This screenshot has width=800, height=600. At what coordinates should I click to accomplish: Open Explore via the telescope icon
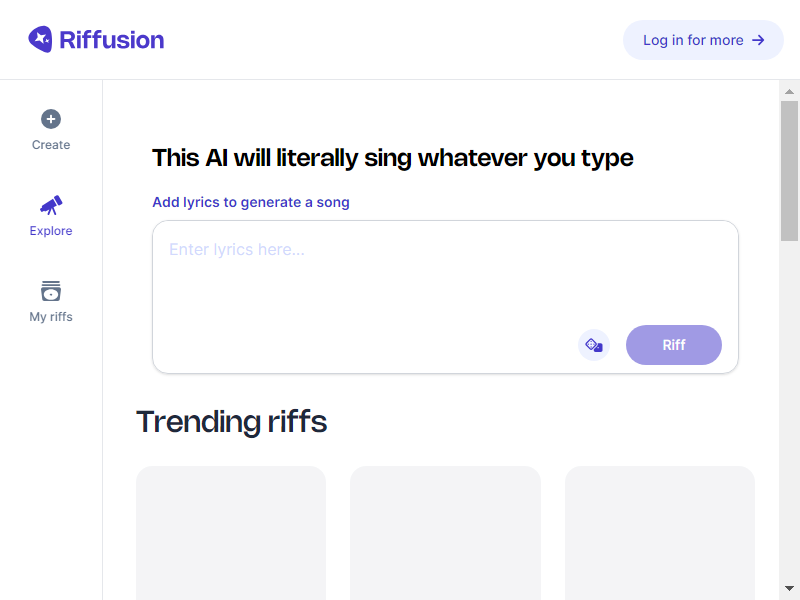coord(50,205)
